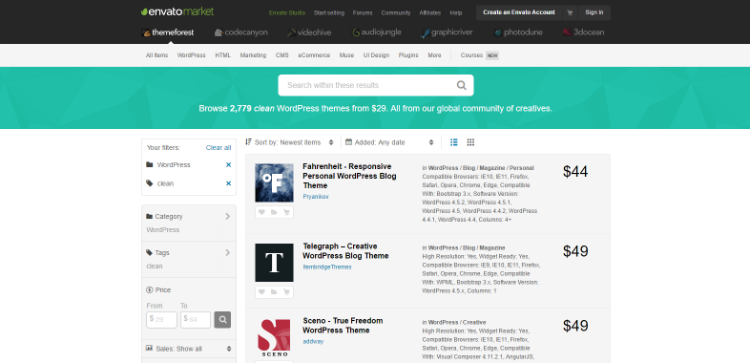
Task: Open author Pryanikov profile link
Action: click(x=316, y=197)
